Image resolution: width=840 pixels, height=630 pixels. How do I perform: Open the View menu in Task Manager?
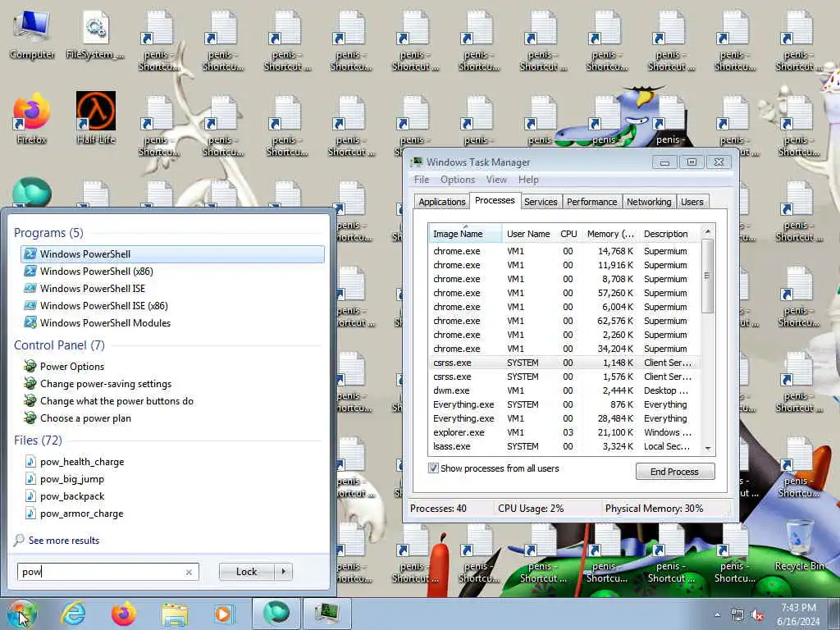496,180
